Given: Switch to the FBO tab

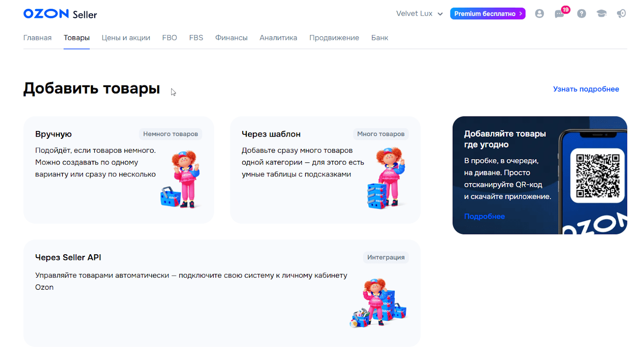Looking at the screenshot, I should tap(169, 38).
